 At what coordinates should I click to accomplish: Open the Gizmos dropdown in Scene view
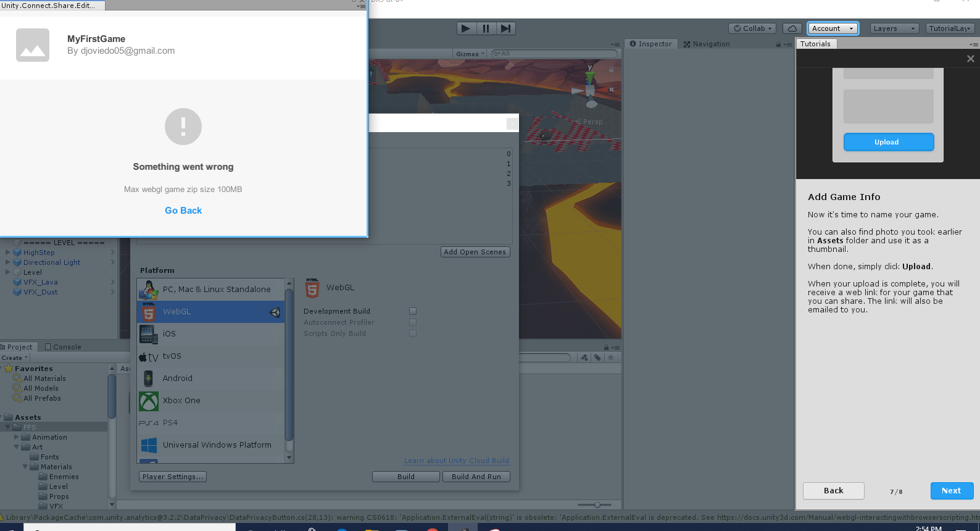tap(470, 54)
